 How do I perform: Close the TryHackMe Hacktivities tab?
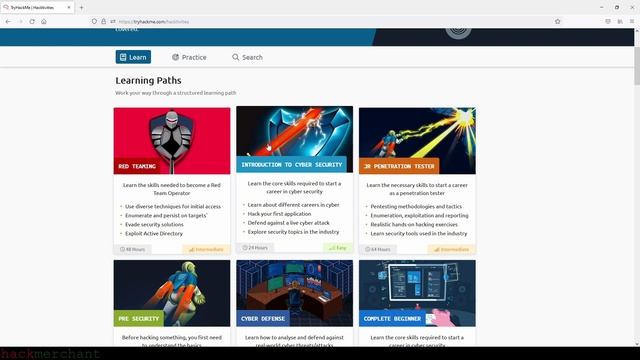tap(69, 7)
